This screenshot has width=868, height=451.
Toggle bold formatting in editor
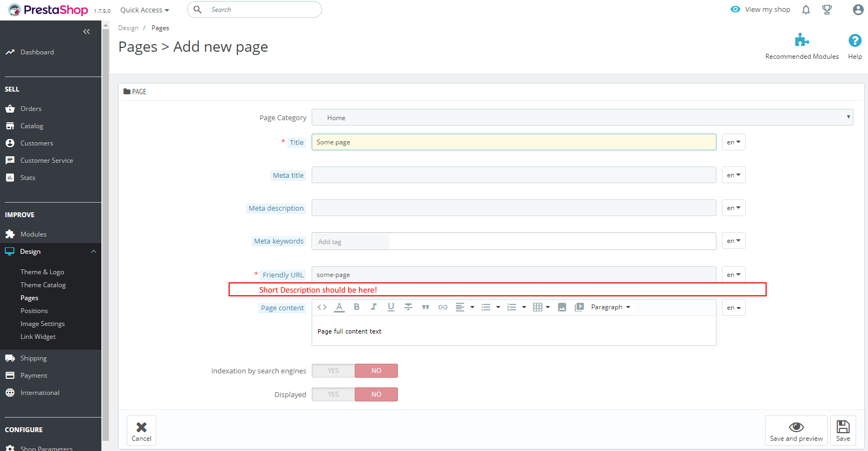pos(356,307)
